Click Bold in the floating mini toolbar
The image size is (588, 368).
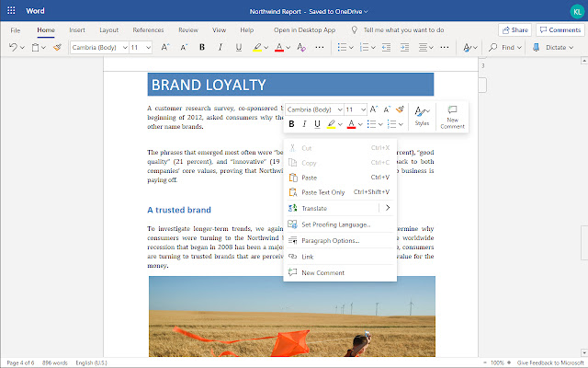pos(292,124)
